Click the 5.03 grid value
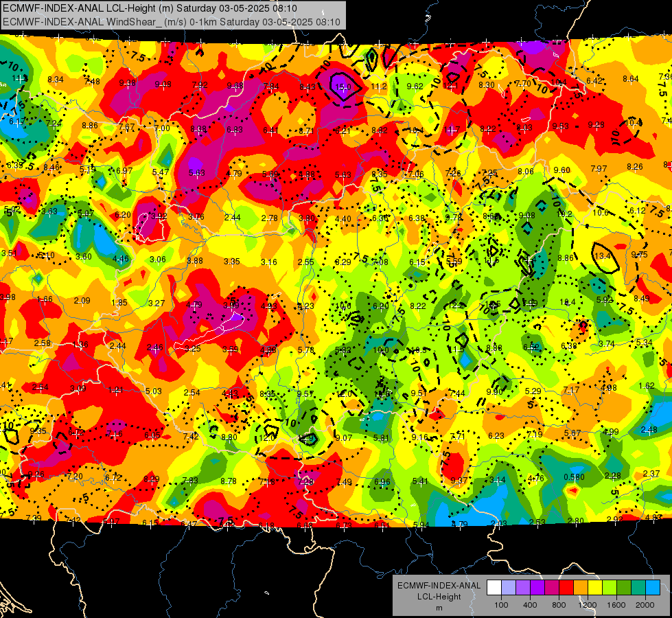Screen dimensions: 672x618 [x=154, y=391]
